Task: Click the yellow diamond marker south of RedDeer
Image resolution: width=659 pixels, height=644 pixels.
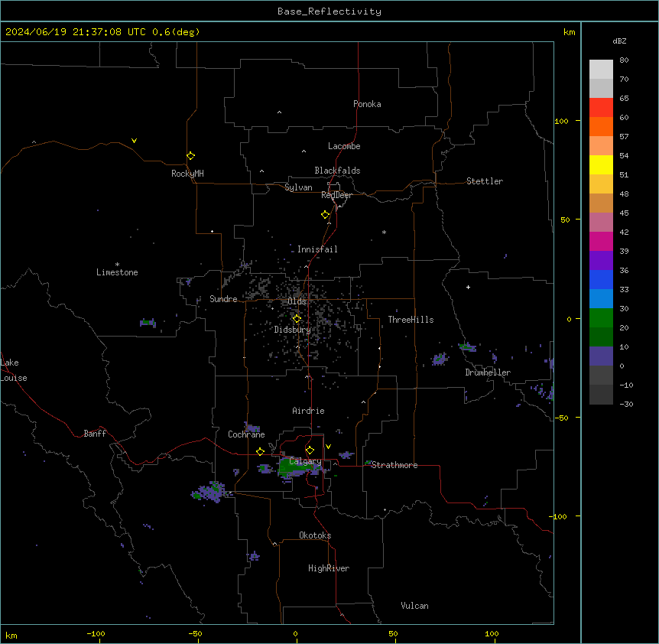Action: click(x=326, y=215)
